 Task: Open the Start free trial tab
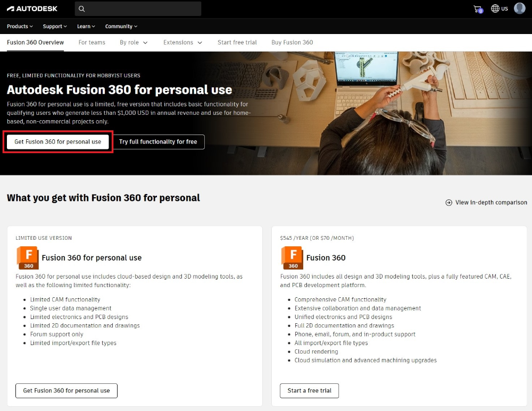pos(237,43)
